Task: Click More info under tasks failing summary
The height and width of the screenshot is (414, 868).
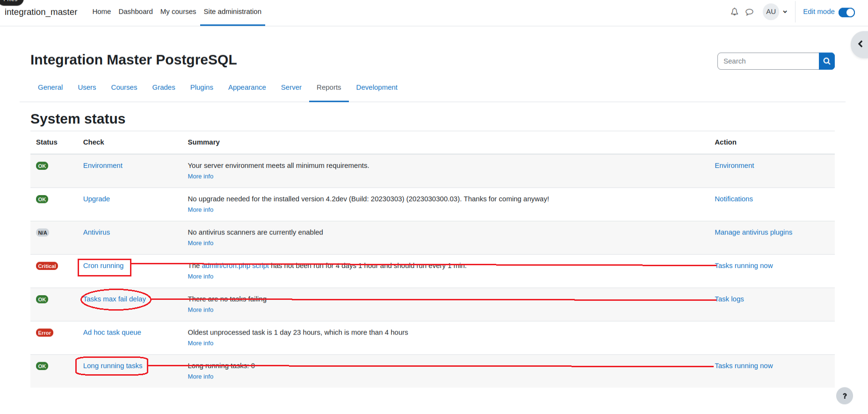Action: pos(201,310)
